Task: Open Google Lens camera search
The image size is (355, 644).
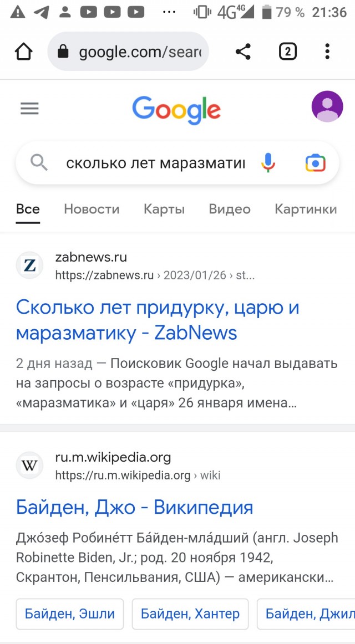Action: [315, 162]
